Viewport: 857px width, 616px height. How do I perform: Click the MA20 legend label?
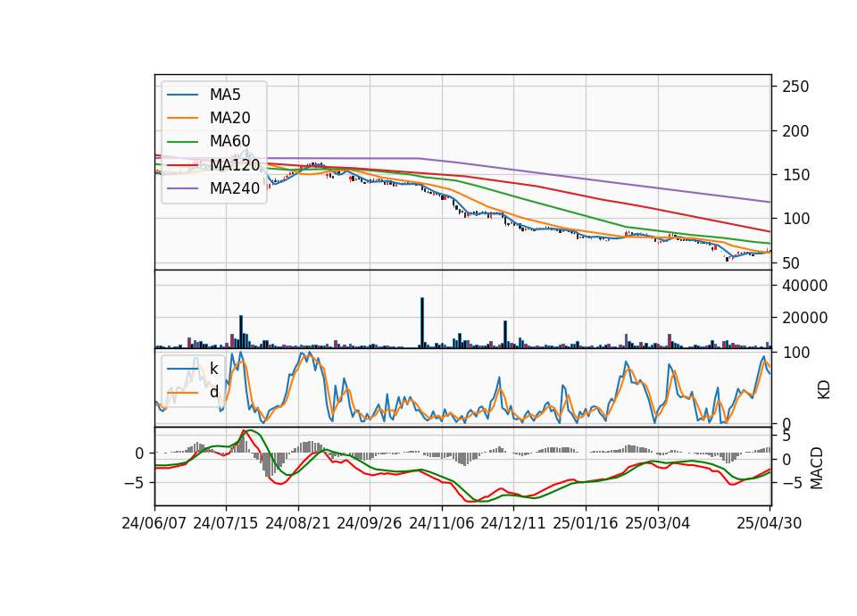tap(230, 118)
